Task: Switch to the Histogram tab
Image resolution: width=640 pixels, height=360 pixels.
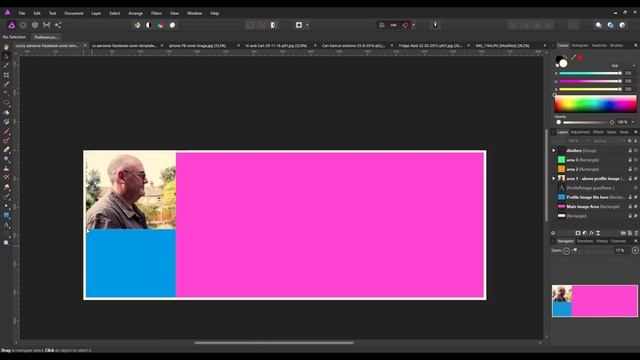Action: 580,46
